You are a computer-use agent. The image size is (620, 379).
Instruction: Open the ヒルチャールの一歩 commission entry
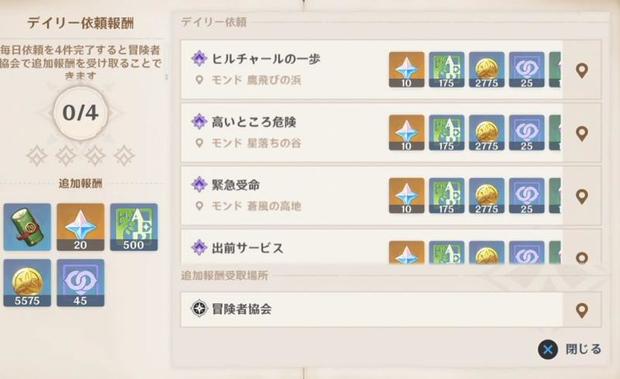coord(372,69)
